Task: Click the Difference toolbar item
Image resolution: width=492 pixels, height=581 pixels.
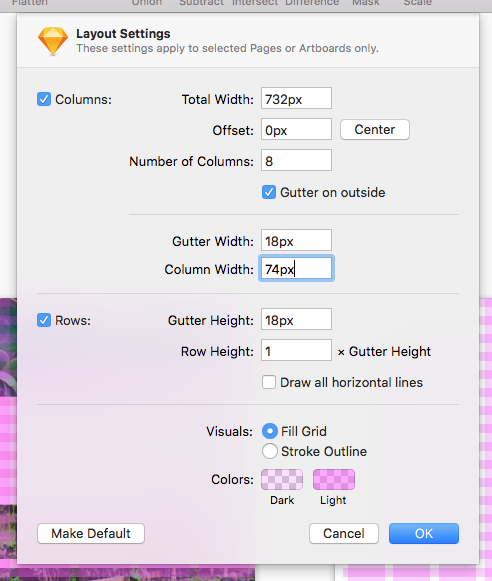Action: pyautogui.click(x=312, y=3)
